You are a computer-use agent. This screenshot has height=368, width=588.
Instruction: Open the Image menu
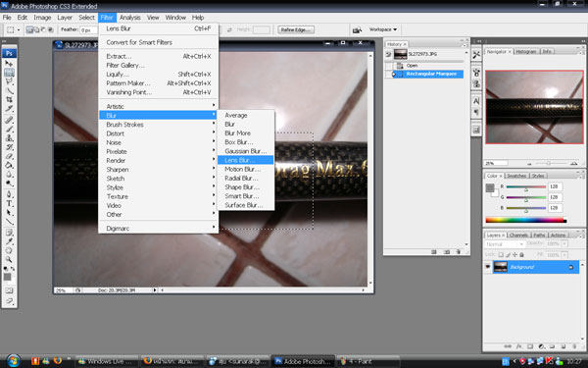click(42, 18)
